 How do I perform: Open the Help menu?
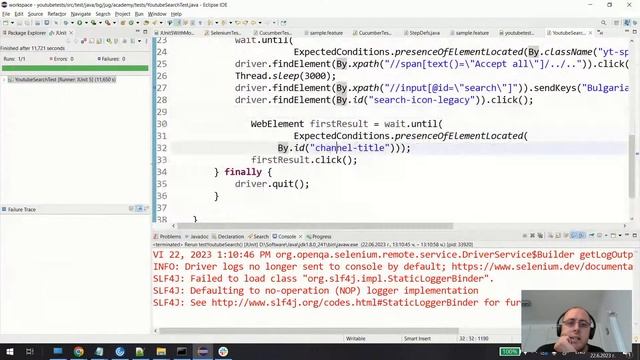click(176, 14)
